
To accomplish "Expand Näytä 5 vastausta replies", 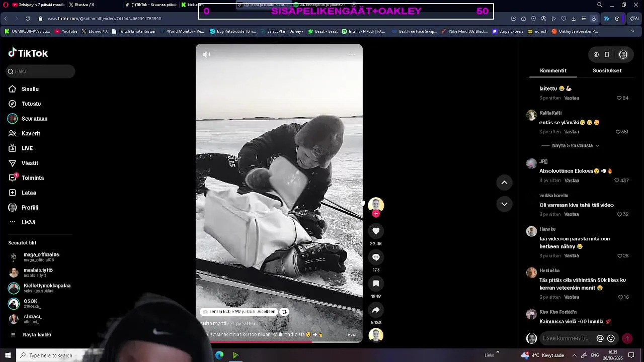I will [575, 145].
